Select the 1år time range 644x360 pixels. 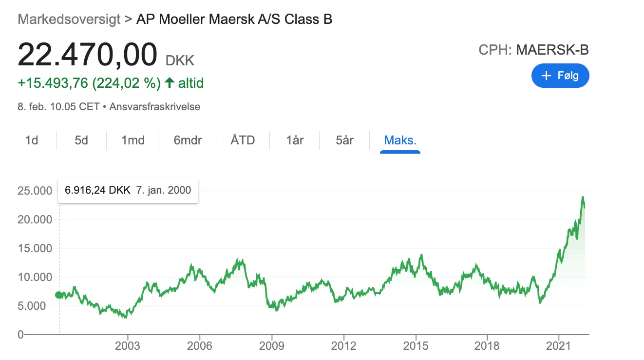(295, 140)
